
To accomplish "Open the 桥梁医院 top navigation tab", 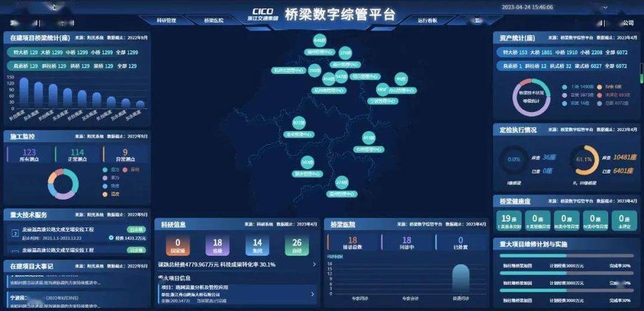I will click(214, 20).
